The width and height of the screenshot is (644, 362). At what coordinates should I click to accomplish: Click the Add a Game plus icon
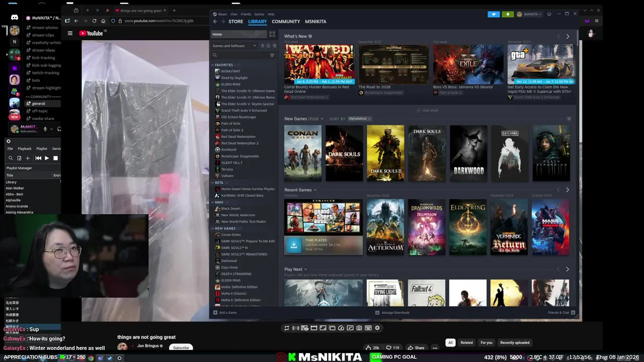coord(215,313)
